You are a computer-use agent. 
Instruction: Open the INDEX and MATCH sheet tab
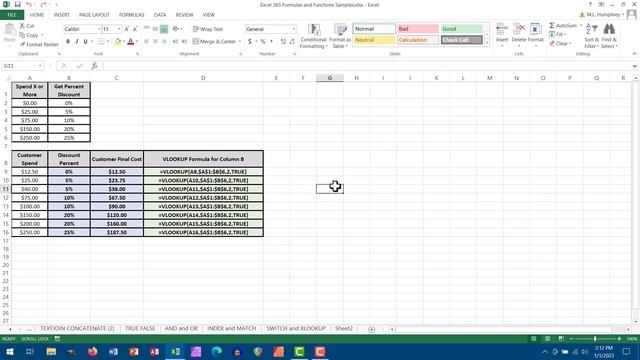click(231, 329)
